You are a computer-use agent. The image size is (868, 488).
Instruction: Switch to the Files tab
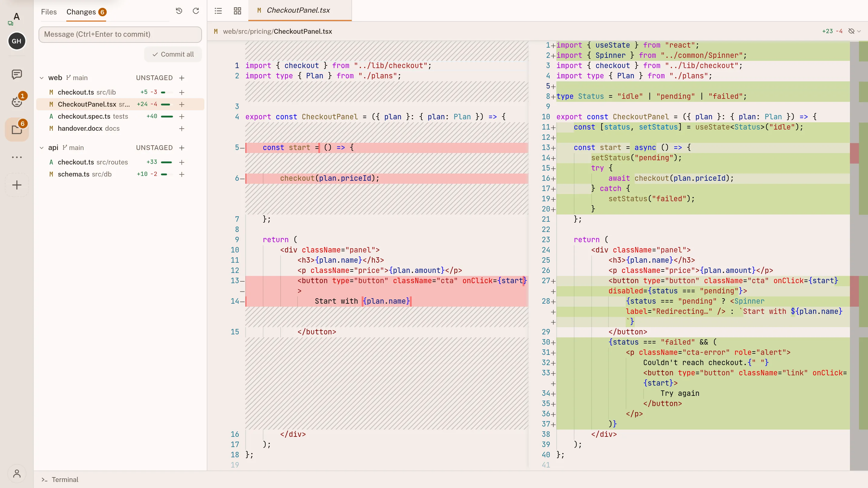click(x=49, y=12)
